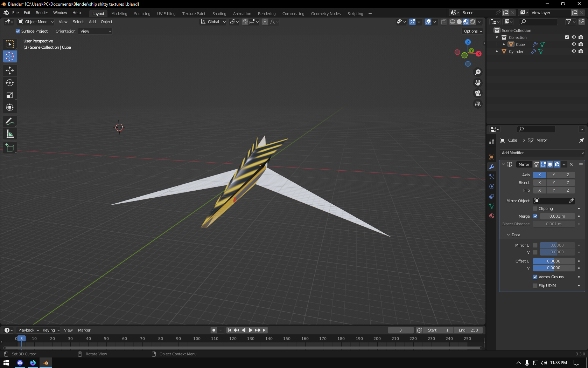Enable the Flip UDIM checkbox

coord(535,286)
